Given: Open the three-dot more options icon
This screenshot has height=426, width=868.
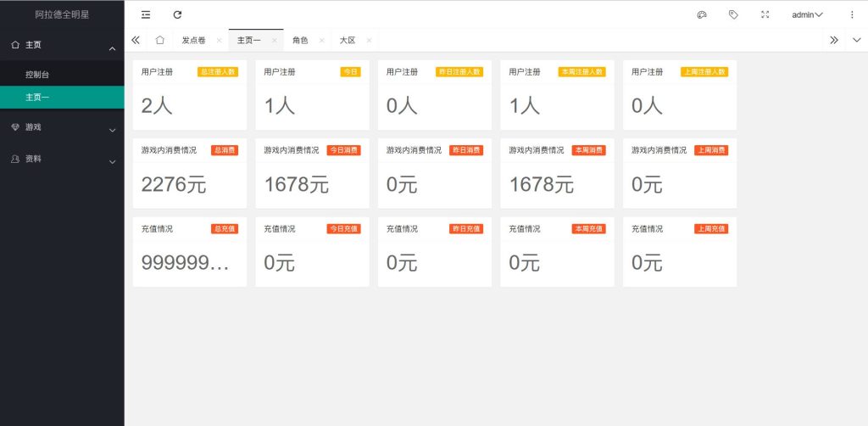Looking at the screenshot, I should click(852, 14).
